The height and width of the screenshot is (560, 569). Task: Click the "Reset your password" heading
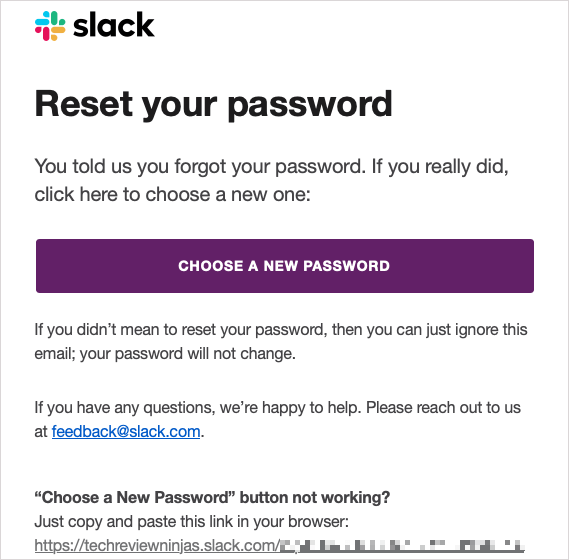(x=213, y=105)
